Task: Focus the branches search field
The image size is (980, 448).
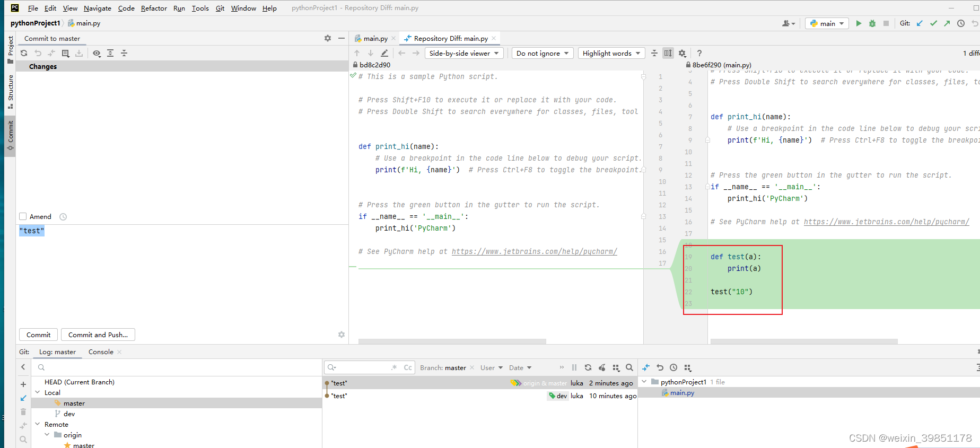Action: [178, 367]
